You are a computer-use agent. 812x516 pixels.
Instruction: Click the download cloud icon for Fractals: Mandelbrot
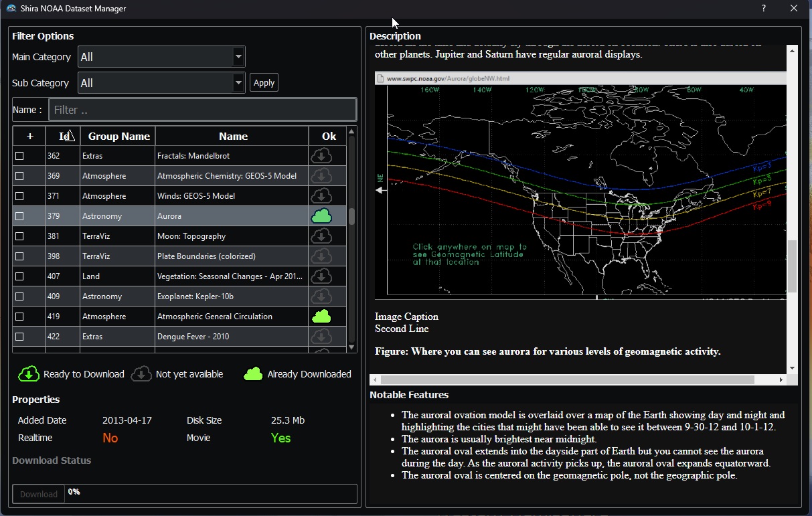coord(322,156)
